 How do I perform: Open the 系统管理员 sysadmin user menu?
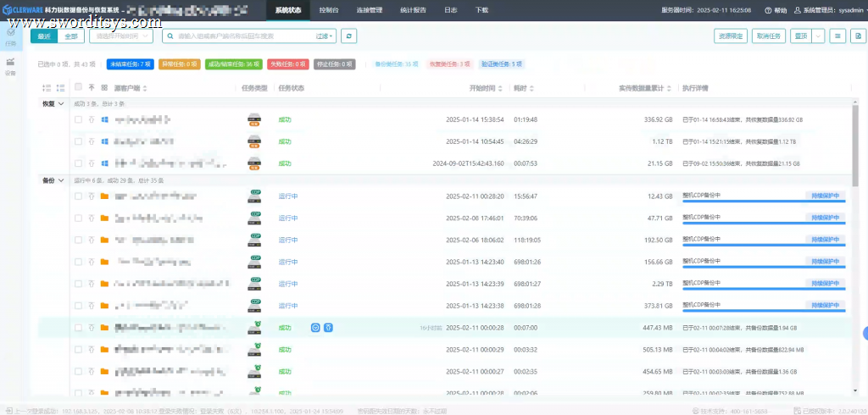(829, 10)
